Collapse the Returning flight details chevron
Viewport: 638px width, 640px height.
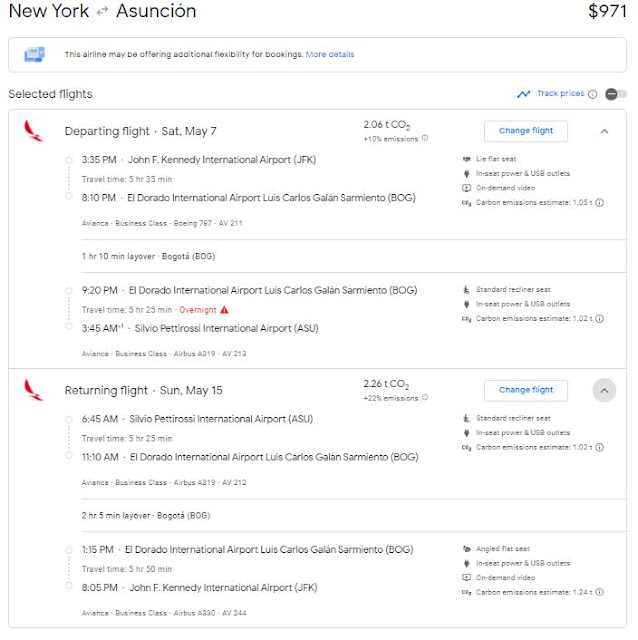(x=604, y=391)
